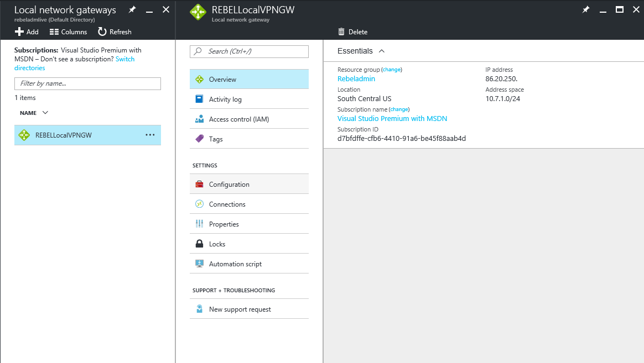Screen dimensions: 644x363
Task: Click the red Configuration toolbox icon
Action: (199, 184)
